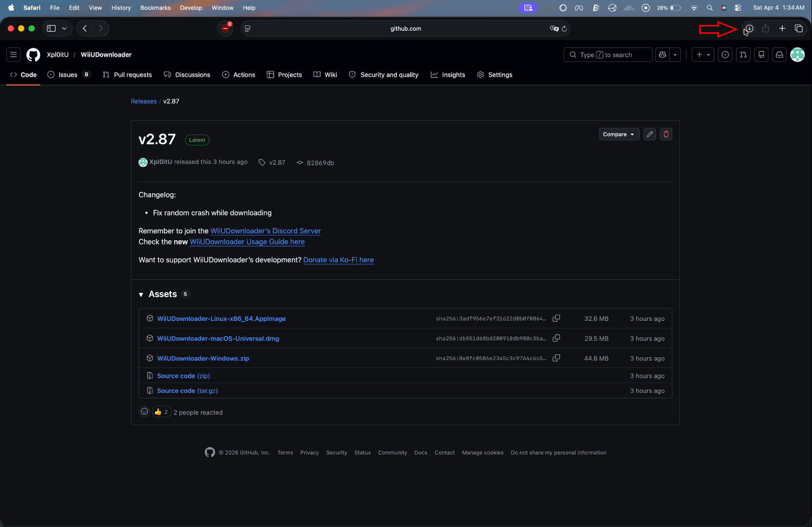Copy sha256 of the Windows zip asset
The image size is (812, 527).
coord(556,358)
